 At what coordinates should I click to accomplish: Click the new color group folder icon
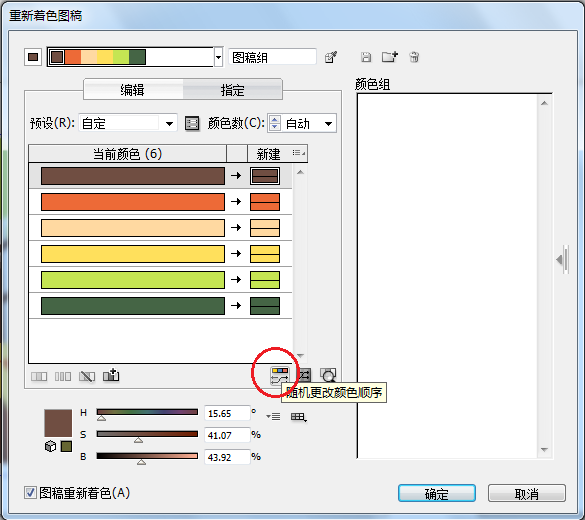(x=390, y=57)
